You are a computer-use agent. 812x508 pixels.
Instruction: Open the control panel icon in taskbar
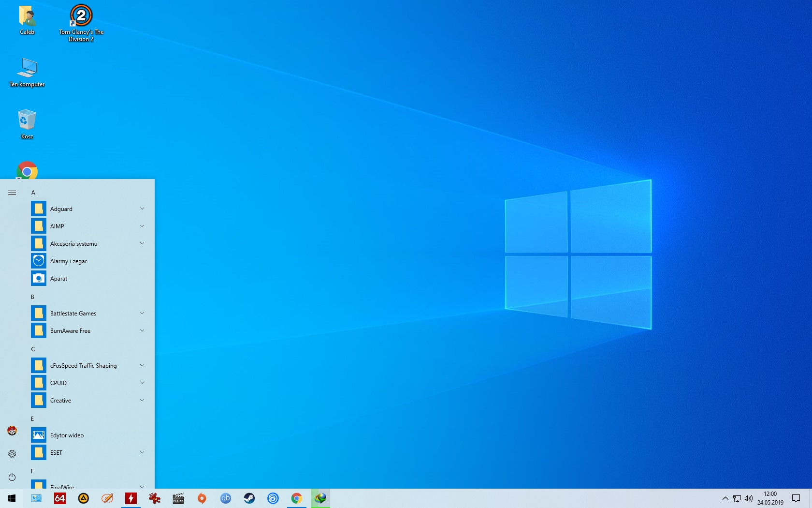coord(36,498)
